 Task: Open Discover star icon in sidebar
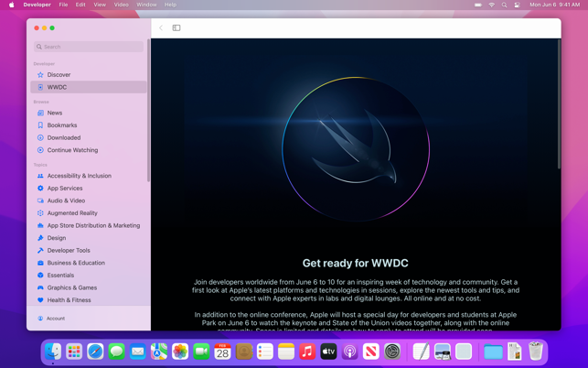tap(40, 75)
